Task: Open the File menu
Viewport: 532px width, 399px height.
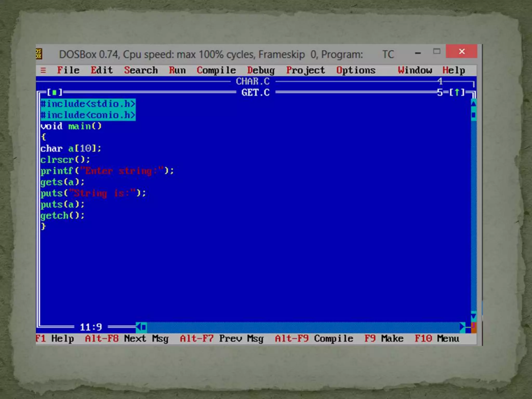Action: 68,70
